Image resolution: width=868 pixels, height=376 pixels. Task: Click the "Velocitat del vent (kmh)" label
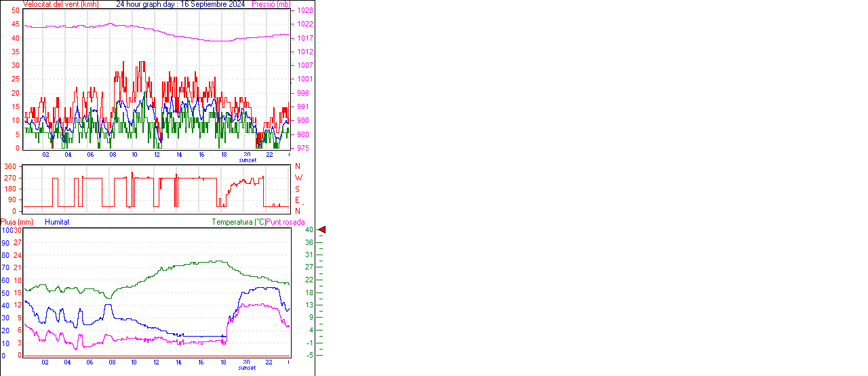60,4
